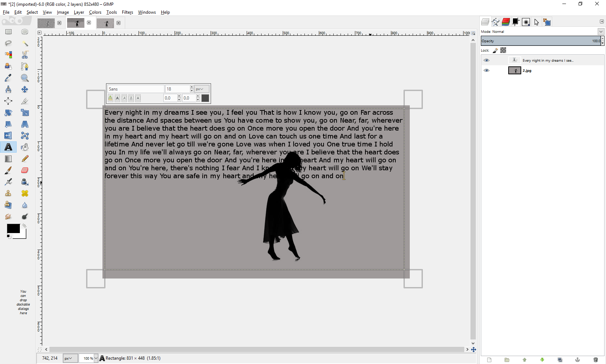Adjust the layer Opacity slider
The image size is (606, 364).
[x=540, y=41]
